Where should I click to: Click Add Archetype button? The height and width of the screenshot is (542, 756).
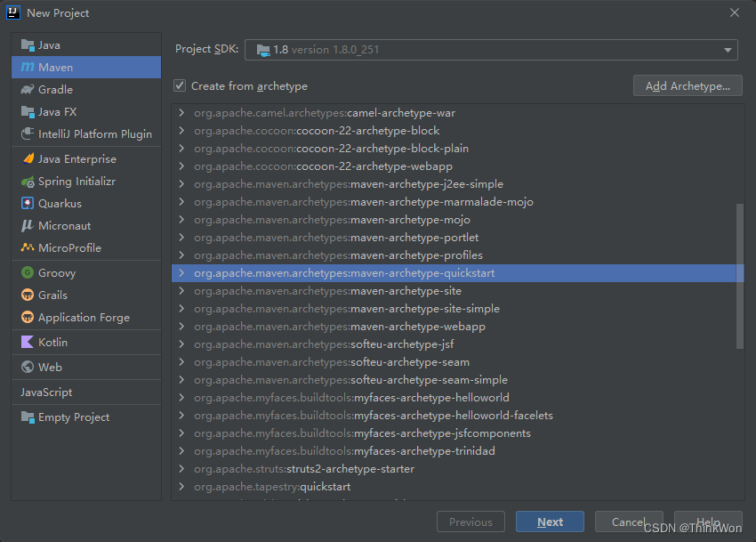tap(688, 86)
